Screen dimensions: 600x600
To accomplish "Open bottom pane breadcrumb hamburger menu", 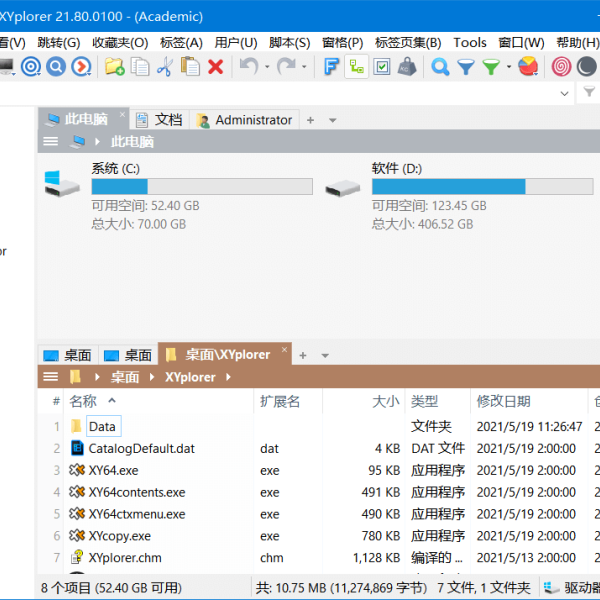I will tap(51, 377).
